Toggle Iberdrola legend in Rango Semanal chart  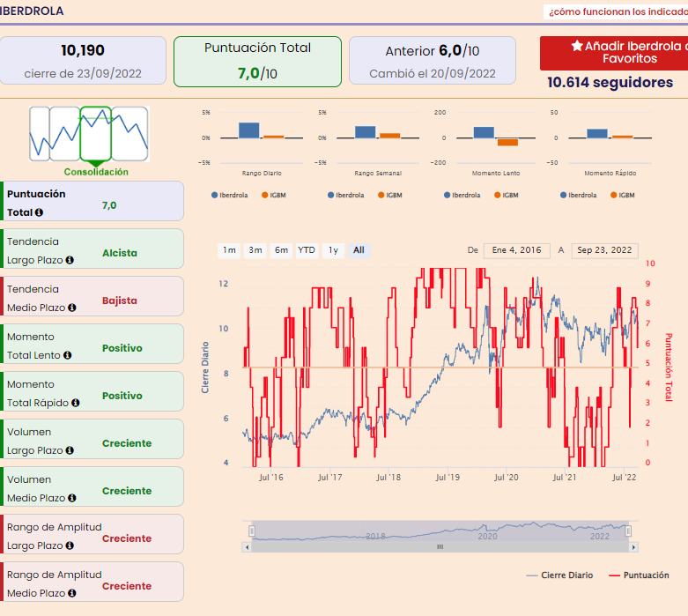[x=345, y=195]
